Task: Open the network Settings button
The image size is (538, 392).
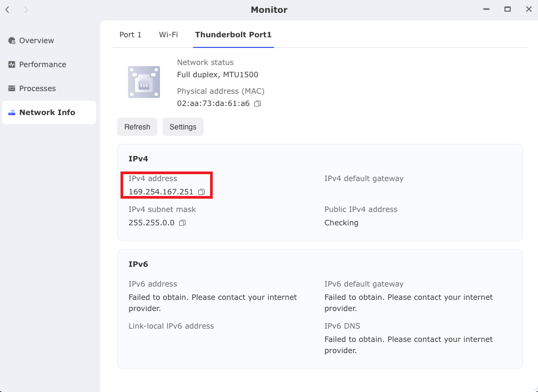Action: 183,127
